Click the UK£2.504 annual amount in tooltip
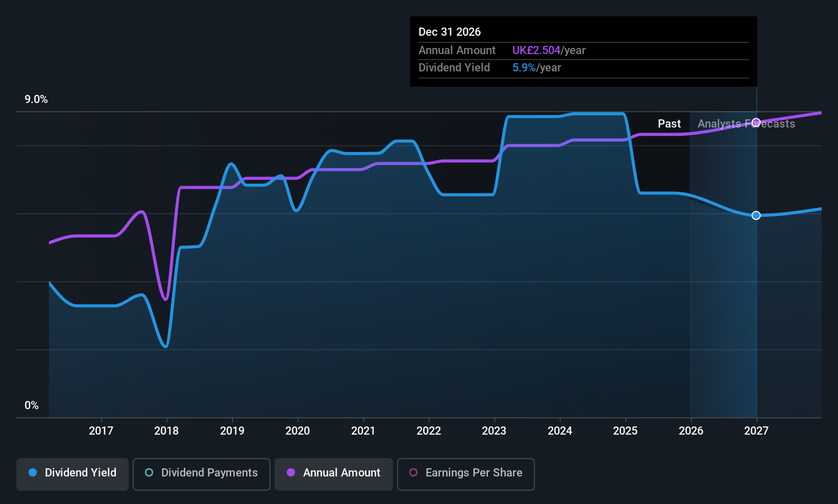The width and height of the screenshot is (838, 504). (x=536, y=51)
